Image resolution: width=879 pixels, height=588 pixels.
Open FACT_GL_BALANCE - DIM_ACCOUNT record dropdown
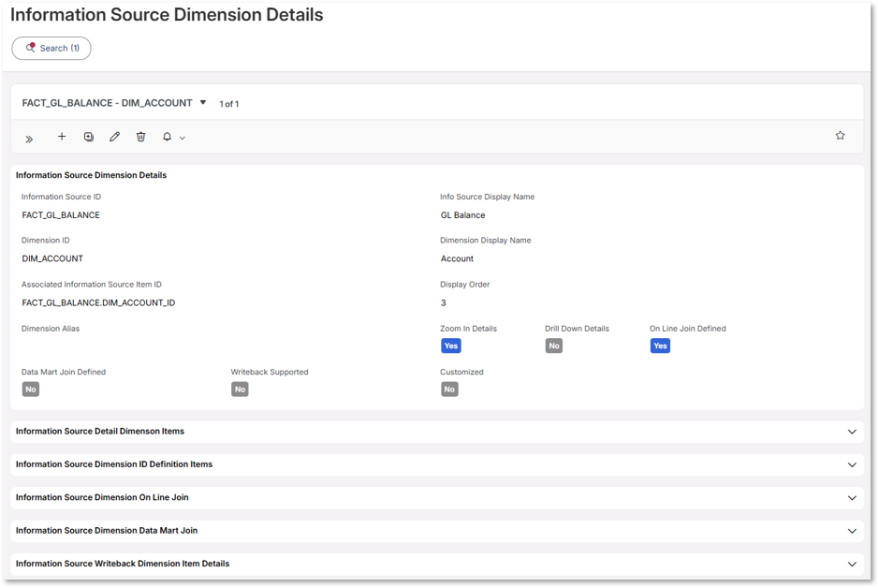point(203,103)
